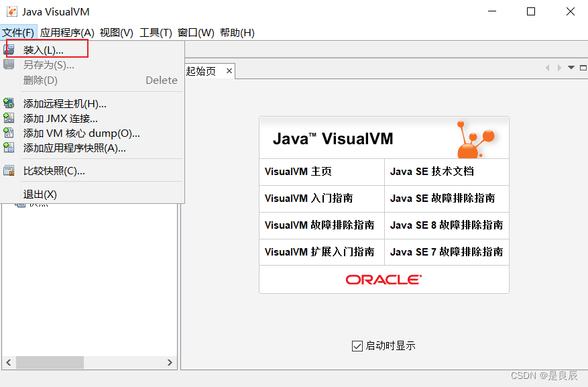The height and width of the screenshot is (387, 588).
Task: Click the Add Application Snapshot (添加应用程序快照) icon
Action: click(9, 148)
